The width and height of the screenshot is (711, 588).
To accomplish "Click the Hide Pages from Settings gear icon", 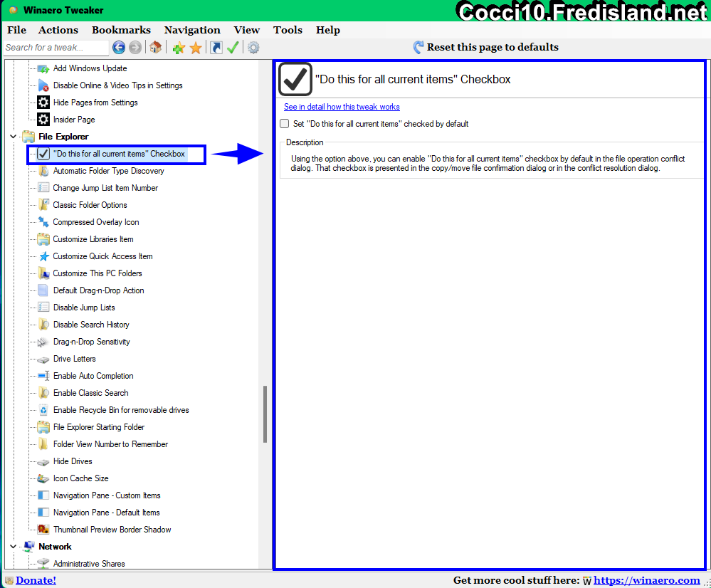I will coord(43,103).
